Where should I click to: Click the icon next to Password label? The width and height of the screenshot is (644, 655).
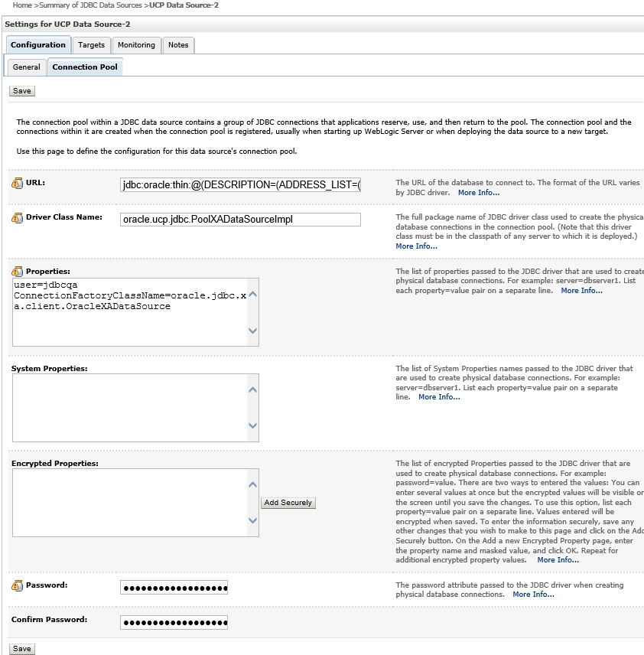pos(17,585)
